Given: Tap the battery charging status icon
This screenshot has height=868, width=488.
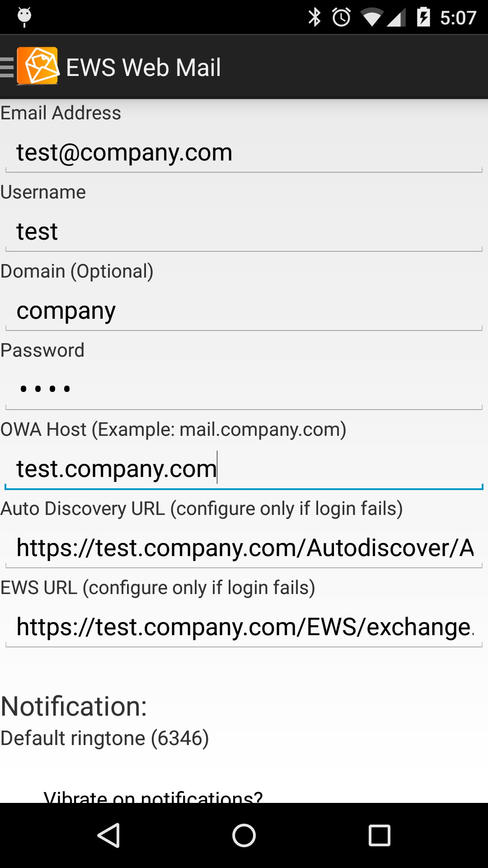Looking at the screenshot, I should click(x=423, y=18).
